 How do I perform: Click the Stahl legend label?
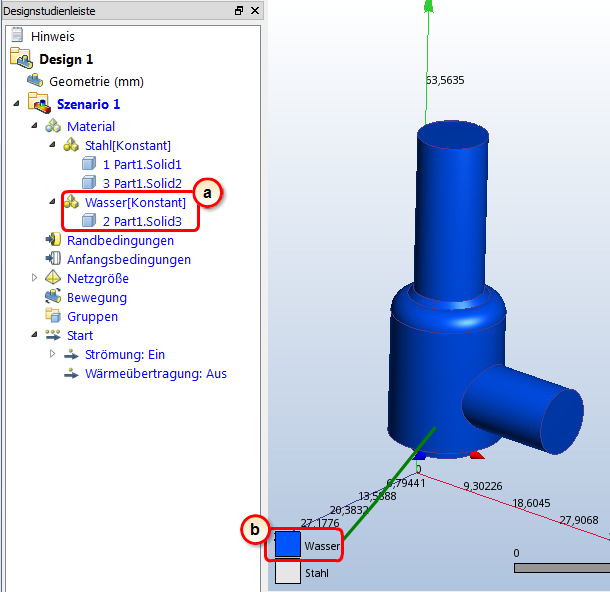(317, 573)
